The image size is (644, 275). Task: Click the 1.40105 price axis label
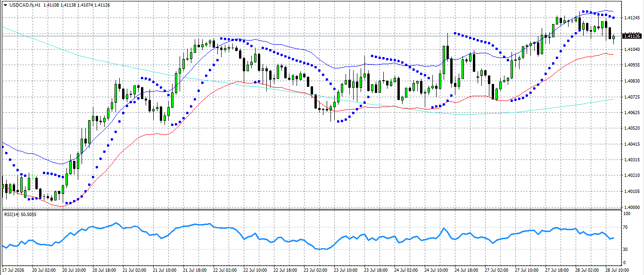[x=632, y=191]
